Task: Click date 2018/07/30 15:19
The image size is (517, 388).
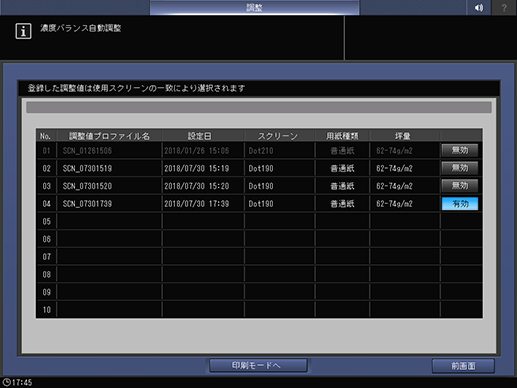Action: tap(197, 168)
